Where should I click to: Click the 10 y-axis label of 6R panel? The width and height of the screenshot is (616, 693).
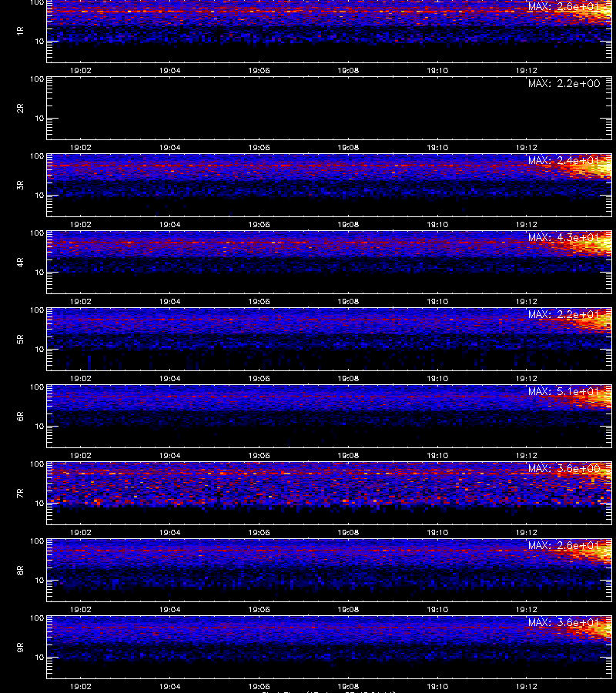[39, 427]
